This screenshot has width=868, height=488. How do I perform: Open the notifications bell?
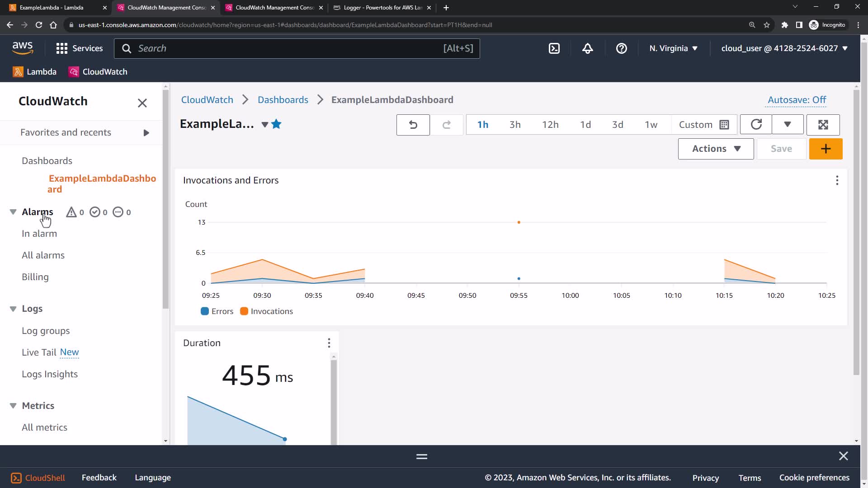coord(587,48)
